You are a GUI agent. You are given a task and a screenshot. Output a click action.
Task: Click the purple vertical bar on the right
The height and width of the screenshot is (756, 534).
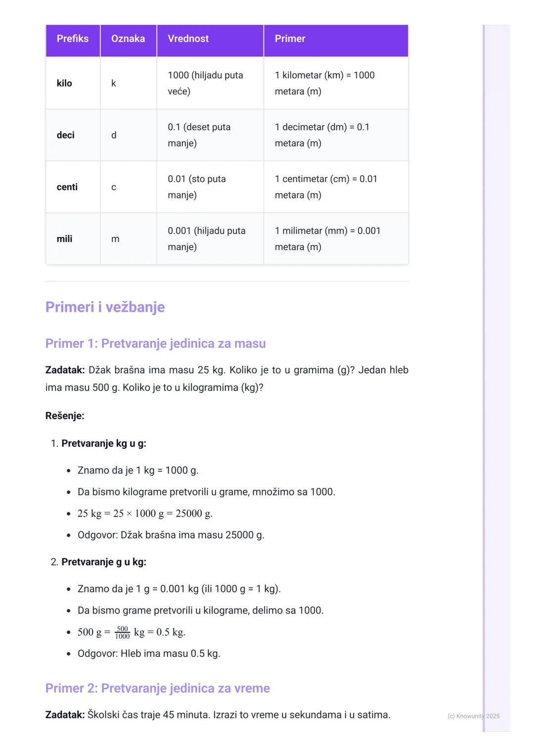(x=484, y=376)
